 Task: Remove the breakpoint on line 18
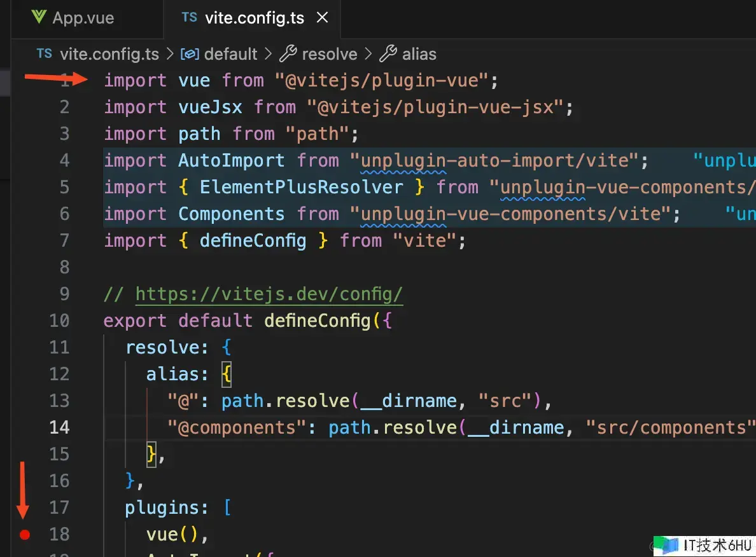[x=25, y=535]
